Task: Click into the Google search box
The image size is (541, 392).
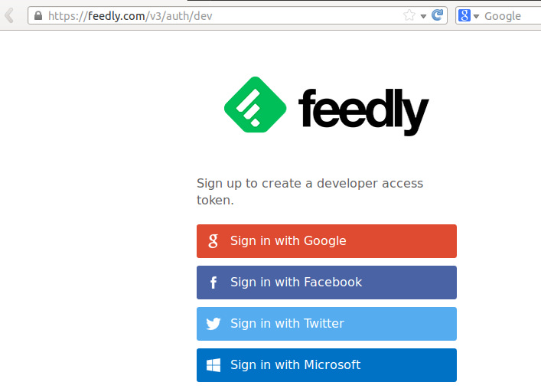Action: click(509, 15)
